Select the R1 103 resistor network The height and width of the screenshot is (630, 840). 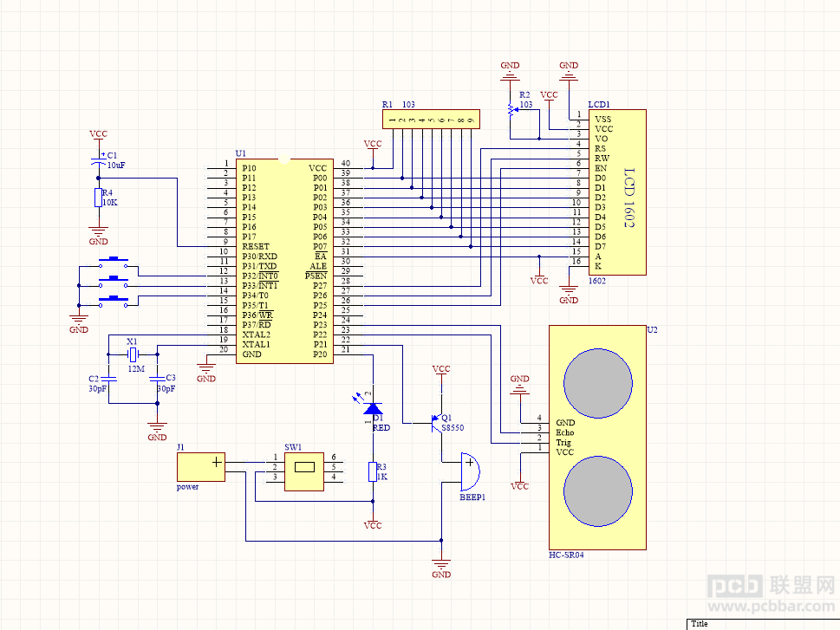click(431, 120)
